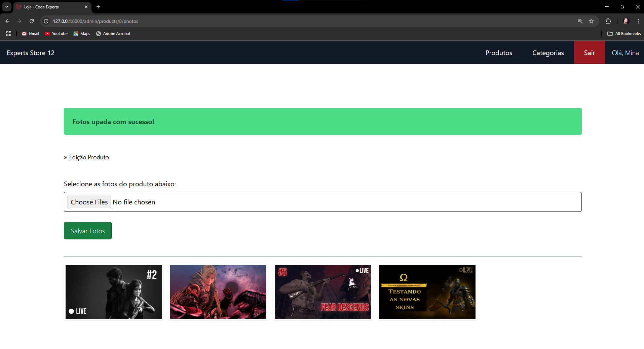This screenshot has width=644, height=349.
Task: Click the zoom magnifier icon in address bar
Action: tap(580, 21)
